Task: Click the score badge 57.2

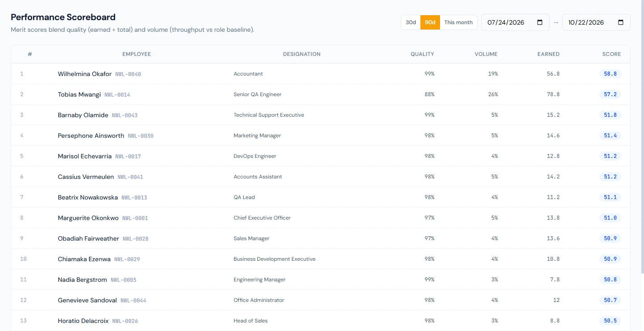Action: pos(610,94)
